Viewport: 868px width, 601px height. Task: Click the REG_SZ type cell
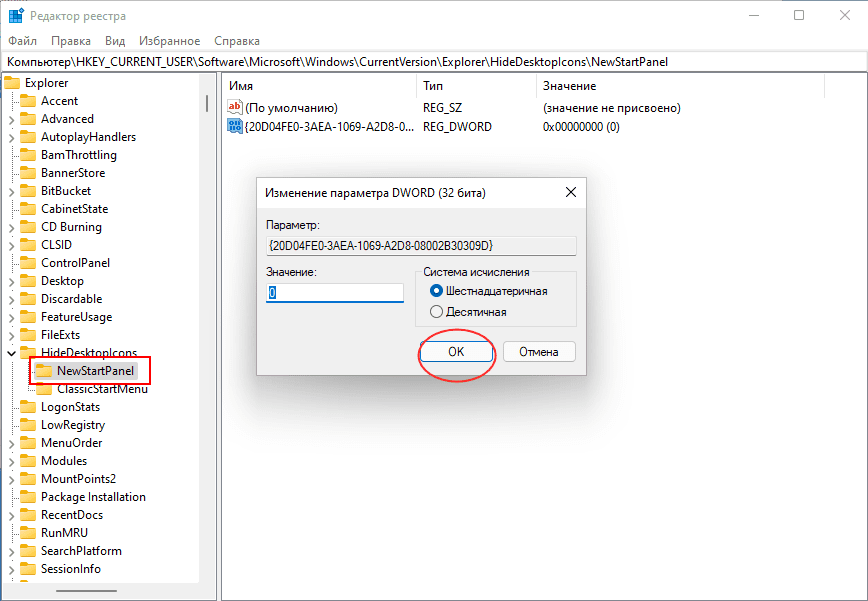click(442, 108)
